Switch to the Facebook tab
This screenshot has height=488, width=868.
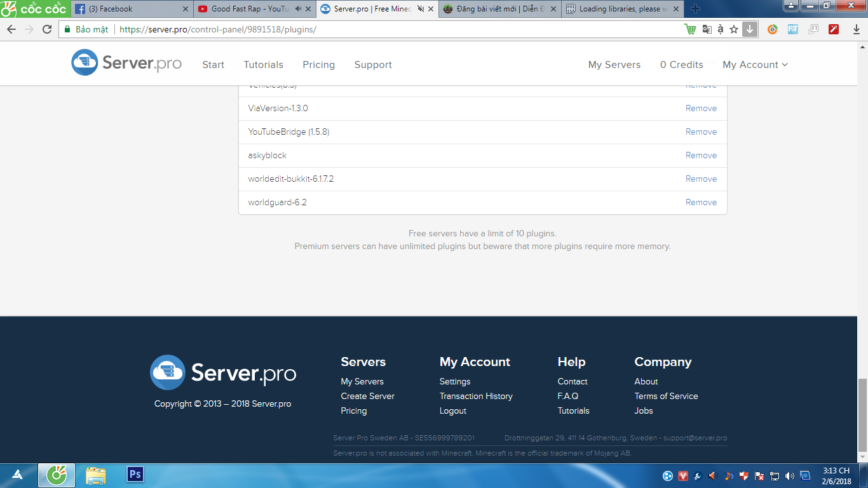point(131,9)
